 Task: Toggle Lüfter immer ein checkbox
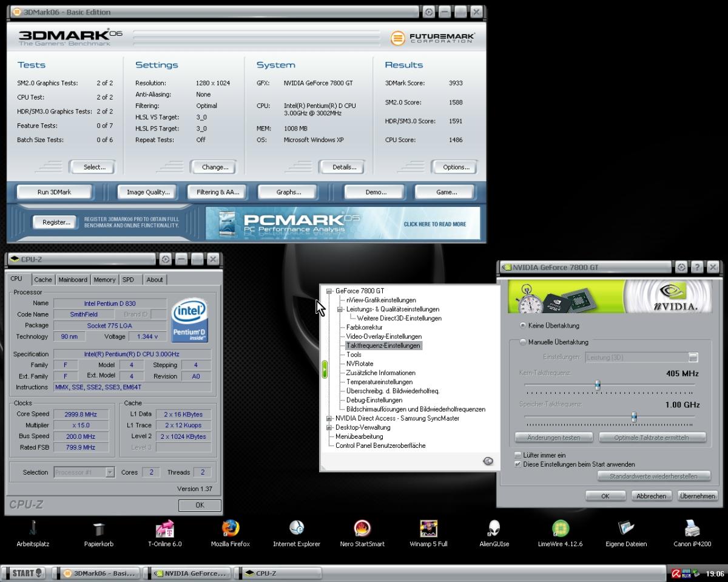click(x=517, y=455)
